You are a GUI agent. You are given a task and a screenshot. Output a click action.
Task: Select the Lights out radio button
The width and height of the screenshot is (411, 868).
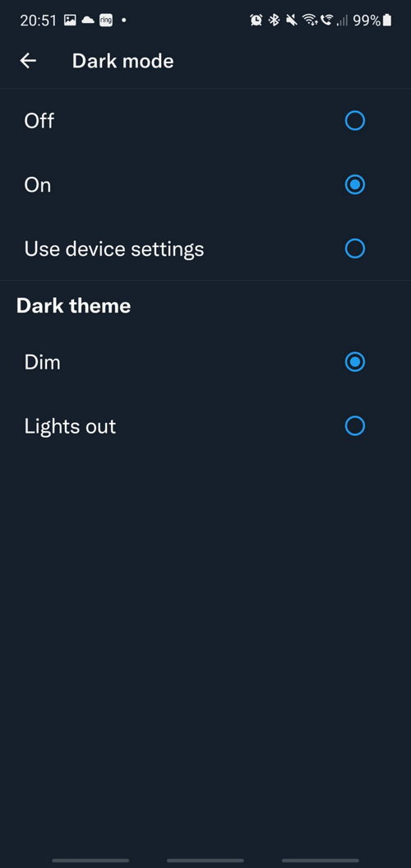click(354, 425)
